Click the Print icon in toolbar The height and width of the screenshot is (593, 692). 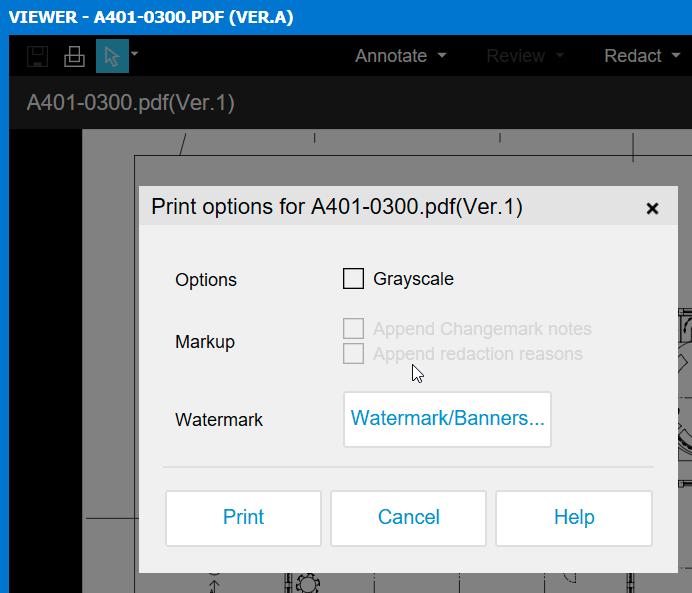click(x=74, y=56)
